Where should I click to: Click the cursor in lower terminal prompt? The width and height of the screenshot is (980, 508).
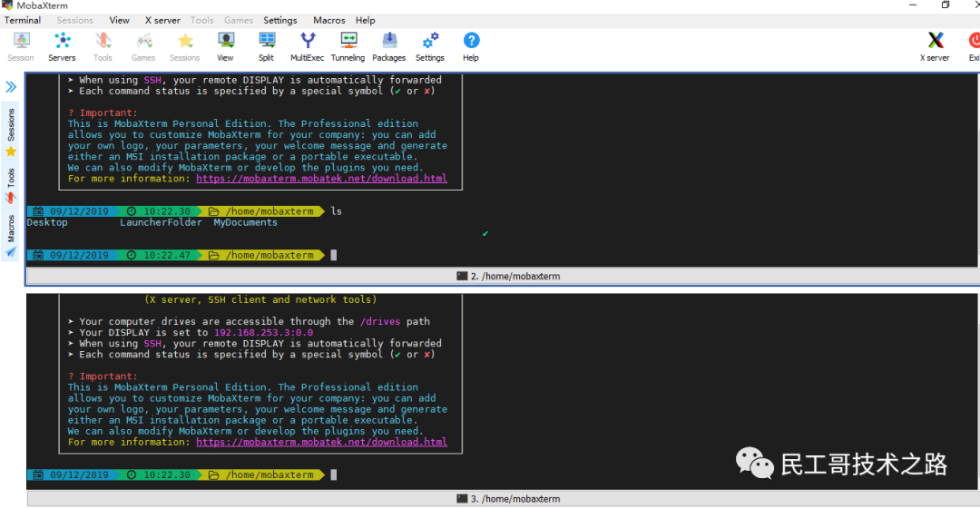click(334, 474)
